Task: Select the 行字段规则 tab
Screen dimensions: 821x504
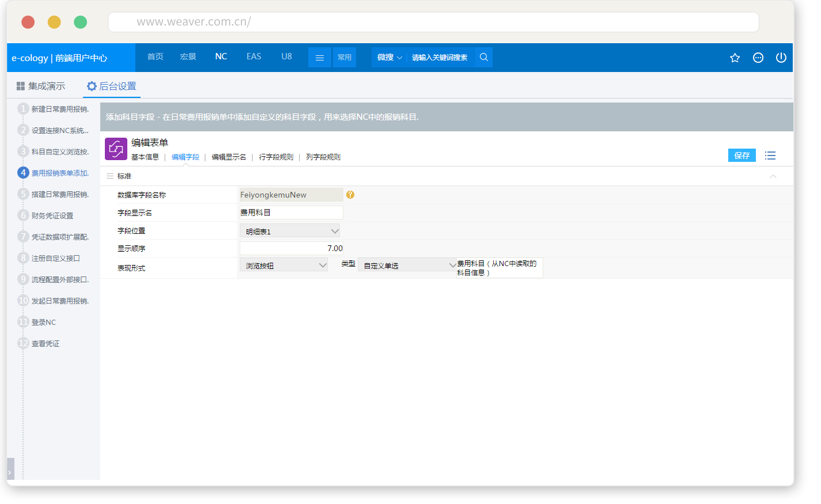Action: pos(276,157)
